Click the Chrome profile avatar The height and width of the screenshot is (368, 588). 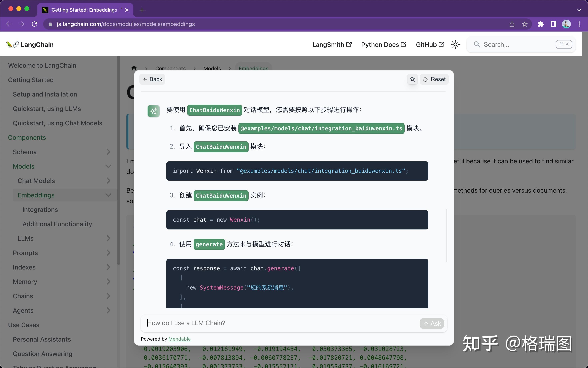point(566,24)
